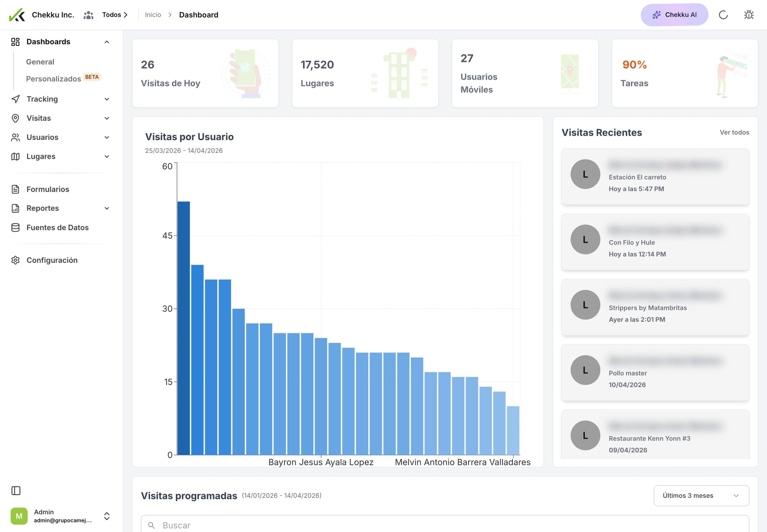The image size is (767, 532).
Task: Open Formularios from its document icon
Action: coord(15,189)
